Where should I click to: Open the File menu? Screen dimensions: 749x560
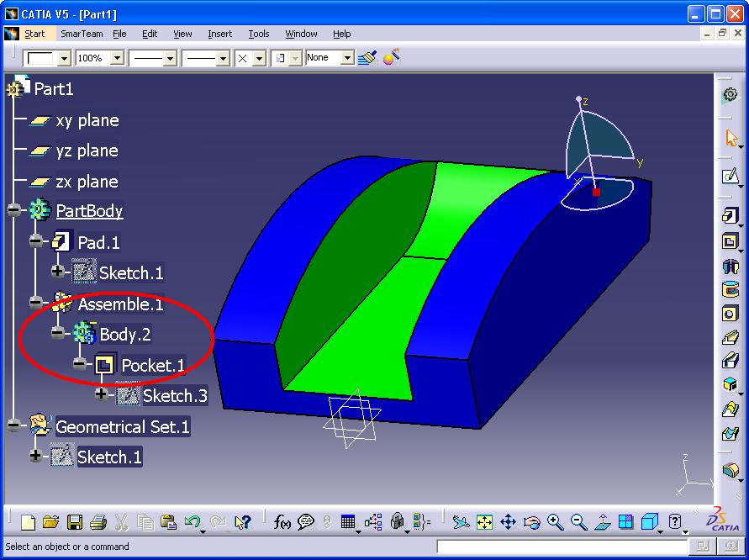119,34
